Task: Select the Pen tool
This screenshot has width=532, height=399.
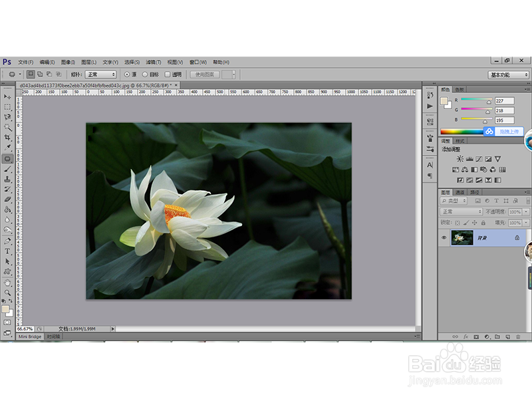Action: click(7, 241)
